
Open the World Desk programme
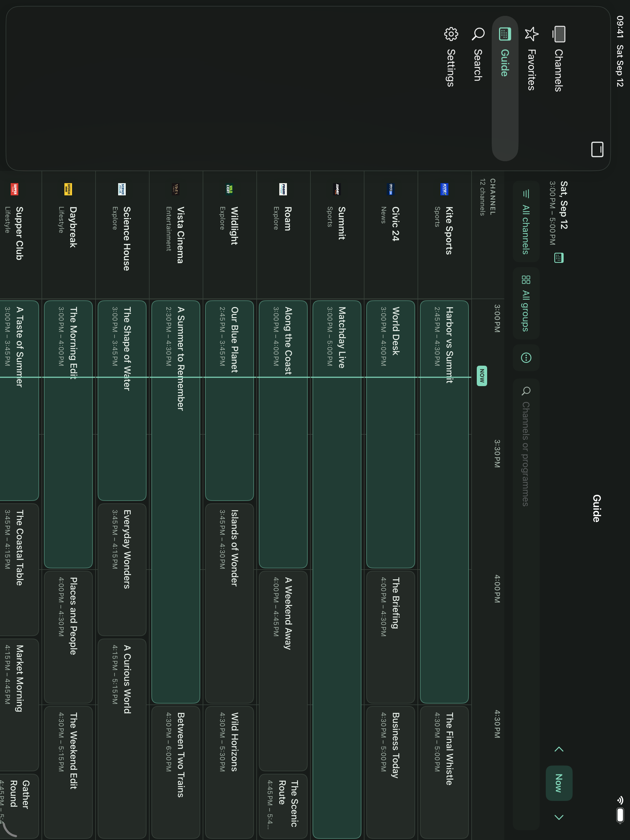pyautogui.click(x=390, y=434)
